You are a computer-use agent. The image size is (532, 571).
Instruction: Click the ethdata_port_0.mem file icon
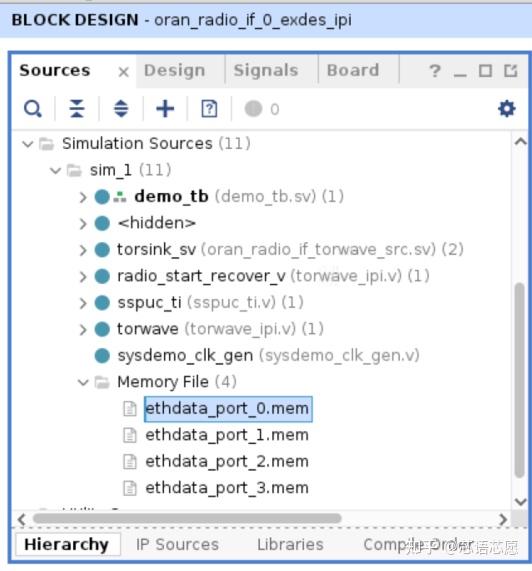pos(130,409)
